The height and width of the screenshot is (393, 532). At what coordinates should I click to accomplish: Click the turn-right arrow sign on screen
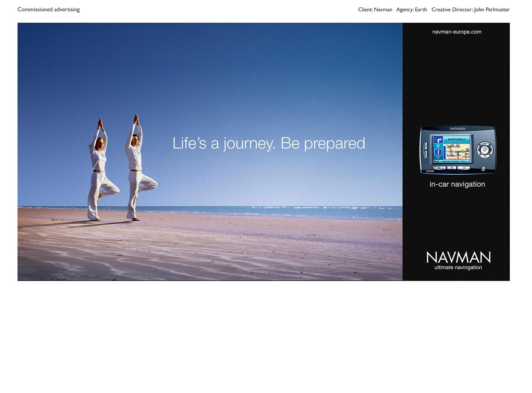coord(438,140)
